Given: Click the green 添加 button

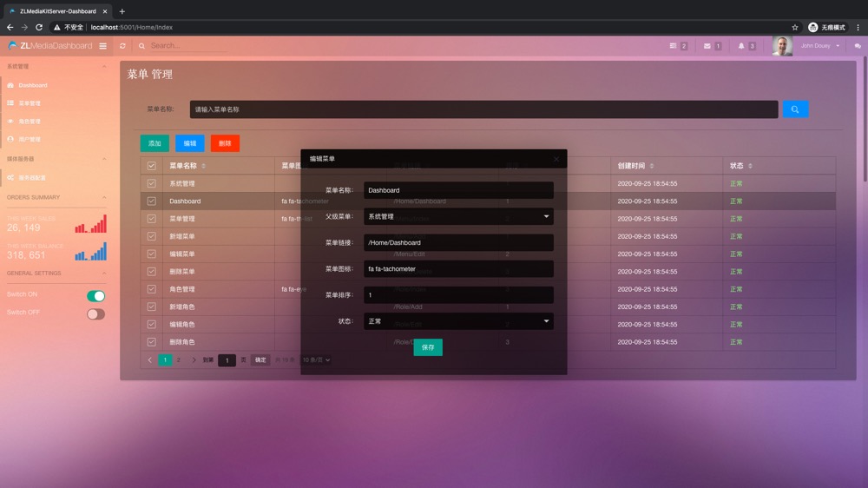Looking at the screenshot, I should pyautogui.click(x=155, y=143).
